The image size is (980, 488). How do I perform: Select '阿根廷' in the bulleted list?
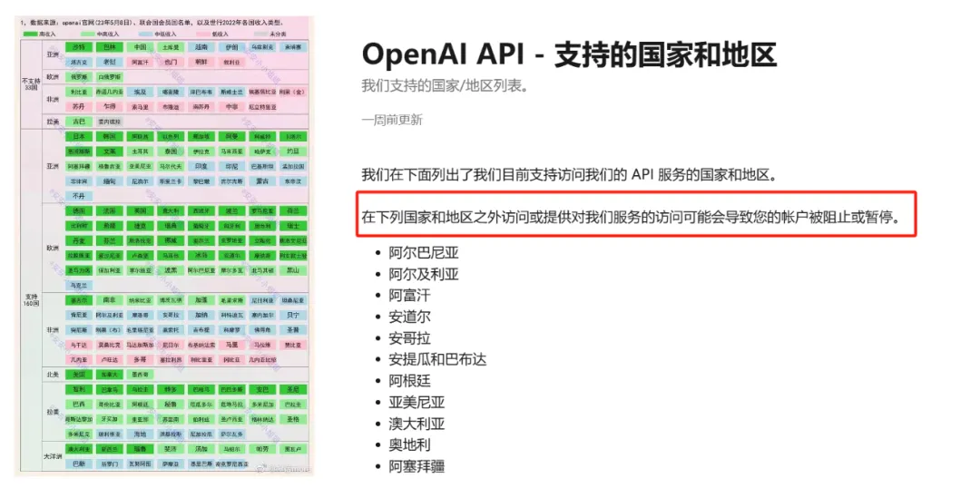coord(409,381)
